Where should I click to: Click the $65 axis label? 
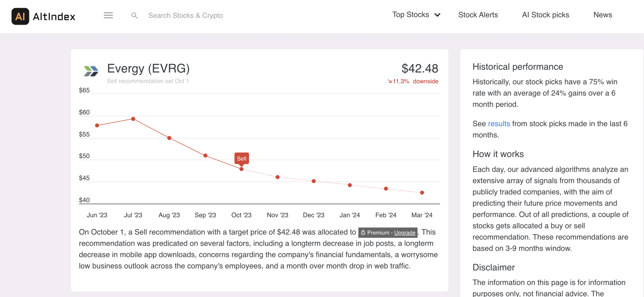(84, 90)
